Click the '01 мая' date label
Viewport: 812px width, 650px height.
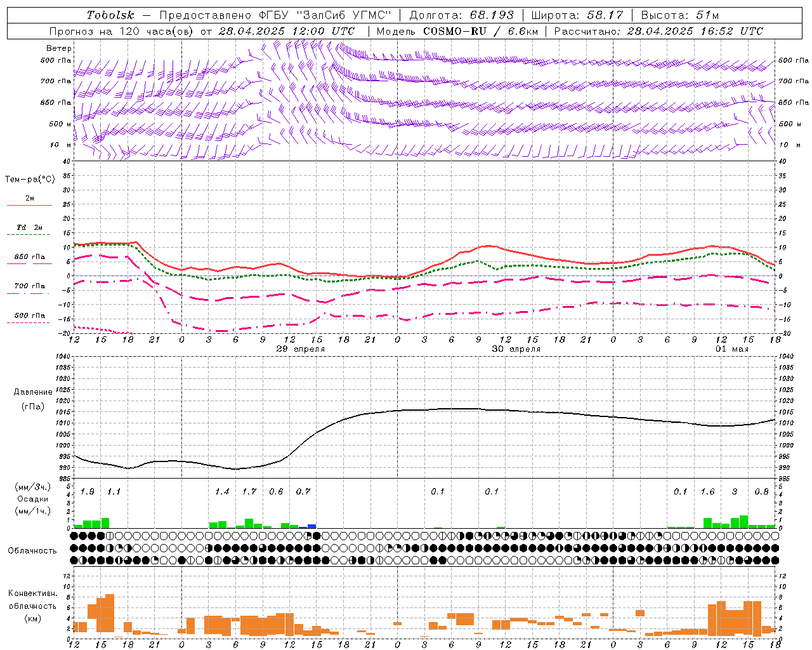732,349
